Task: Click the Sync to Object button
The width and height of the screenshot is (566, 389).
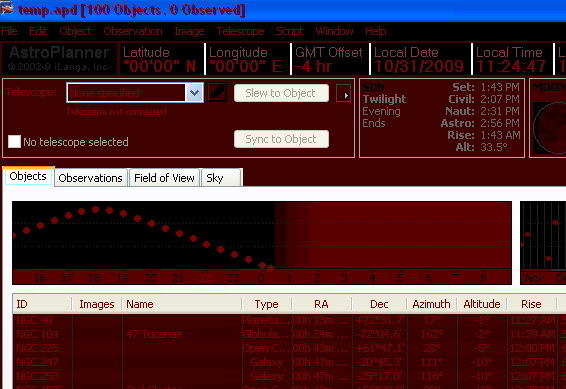Action: click(x=281, y=139)
